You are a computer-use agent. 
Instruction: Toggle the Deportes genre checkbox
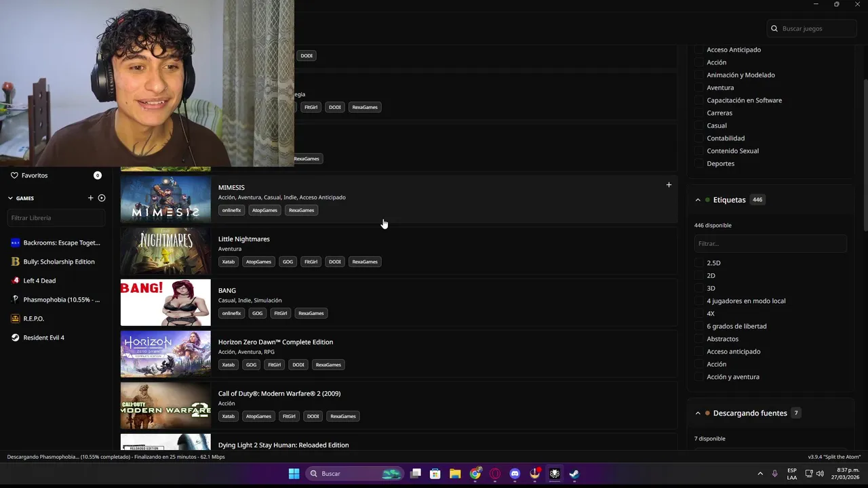pyautogui.click(x=698, y=163)
